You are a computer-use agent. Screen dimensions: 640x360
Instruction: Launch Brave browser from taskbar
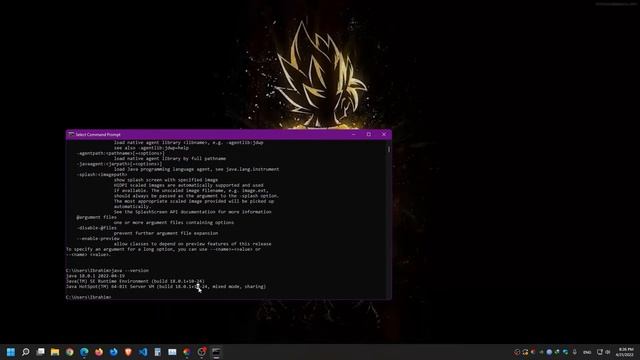[128, 352]
